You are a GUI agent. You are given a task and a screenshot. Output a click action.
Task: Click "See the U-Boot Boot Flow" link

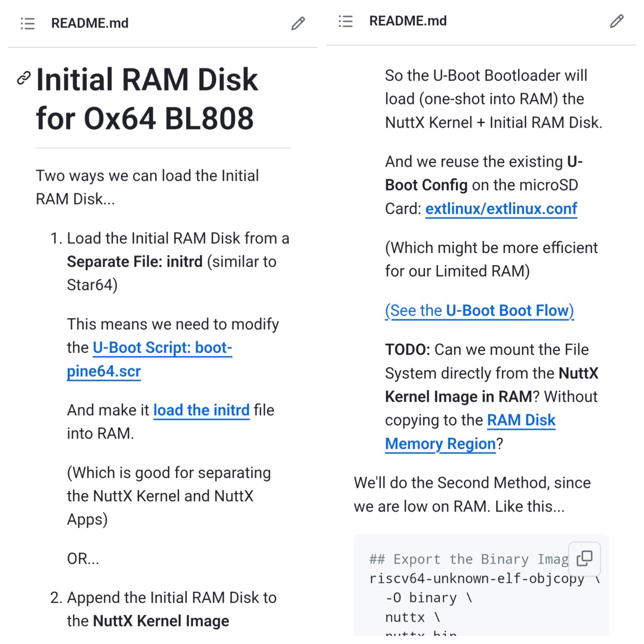[x=479, y=311]
